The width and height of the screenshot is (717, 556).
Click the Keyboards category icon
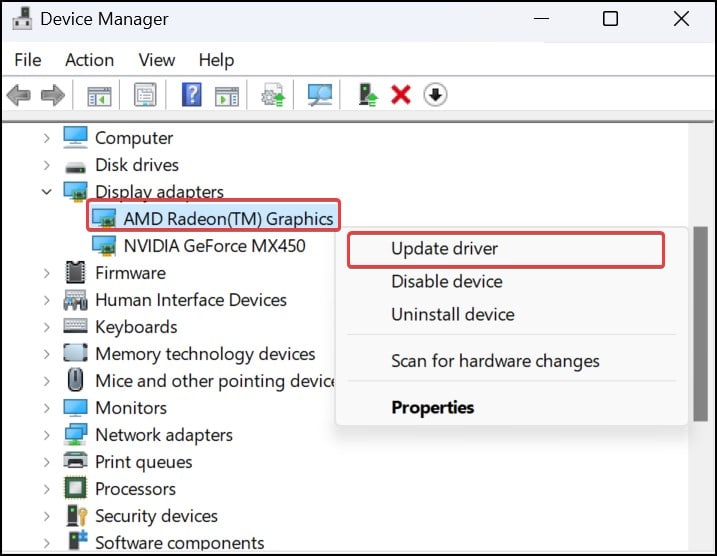pos(75,326)
